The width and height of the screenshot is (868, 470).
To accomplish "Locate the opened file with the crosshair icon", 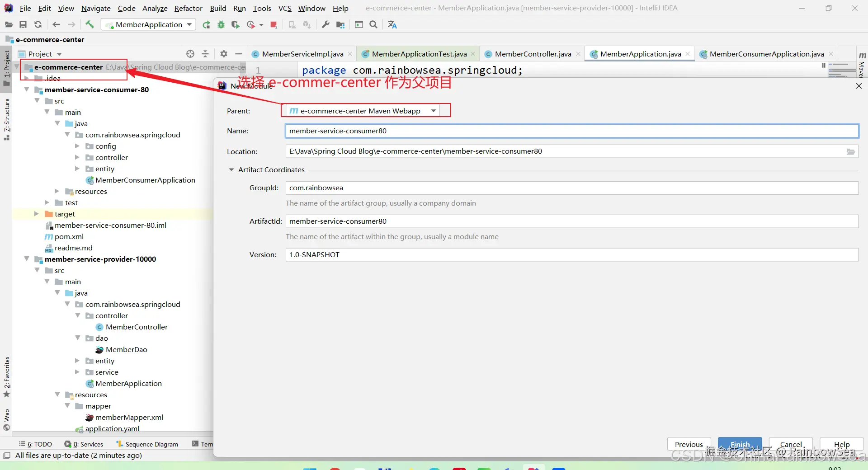I will pos(190,54).
